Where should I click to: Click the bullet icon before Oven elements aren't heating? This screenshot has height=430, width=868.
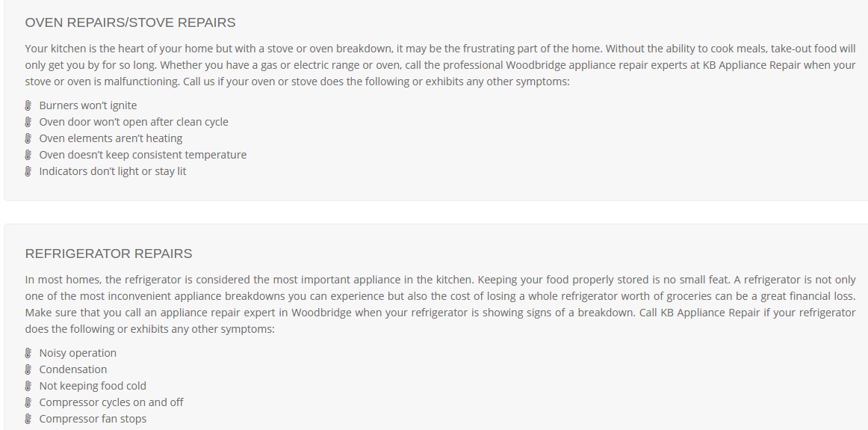28,138
